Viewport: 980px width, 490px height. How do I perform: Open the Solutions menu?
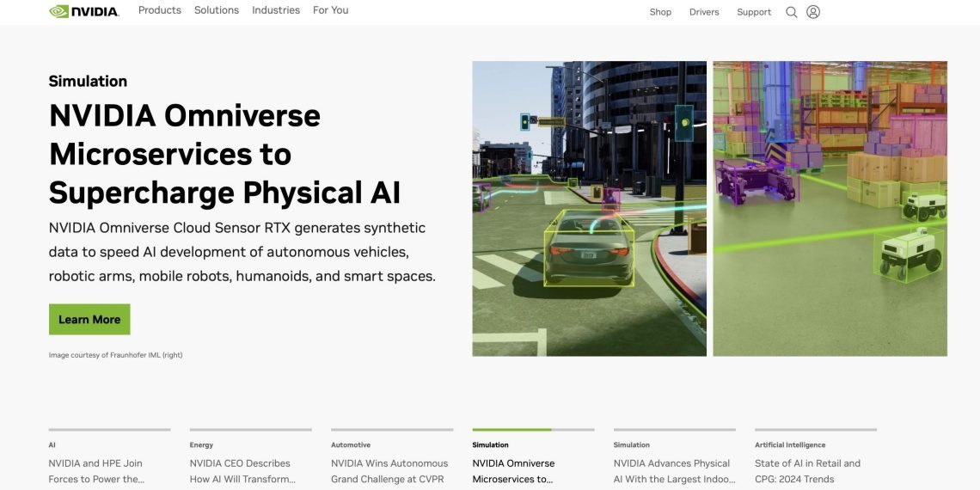click(217, 10)
